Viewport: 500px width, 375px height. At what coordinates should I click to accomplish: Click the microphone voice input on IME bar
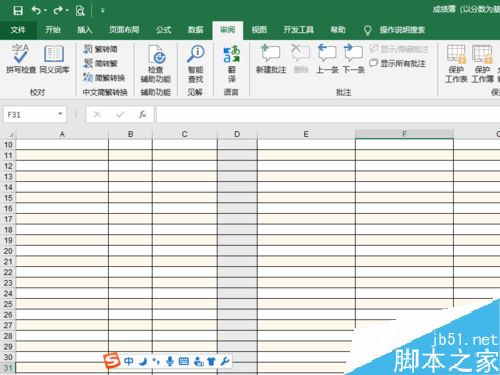point(170,361)
